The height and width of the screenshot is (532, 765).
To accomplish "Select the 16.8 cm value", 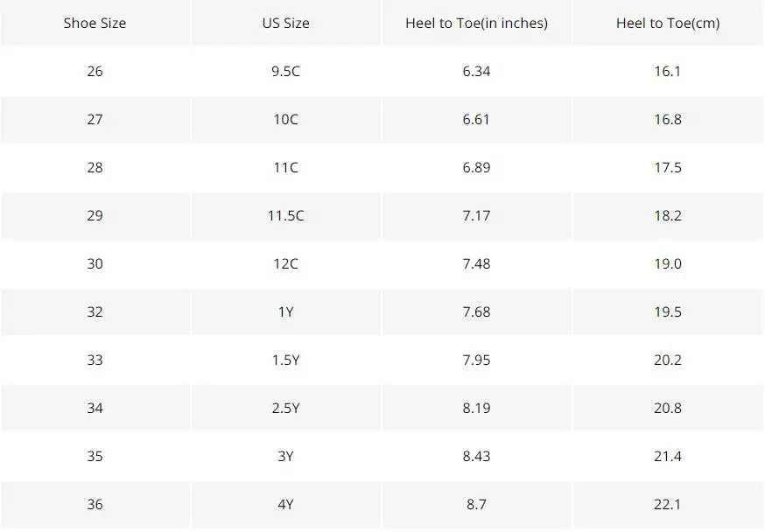I will point(668,120).
